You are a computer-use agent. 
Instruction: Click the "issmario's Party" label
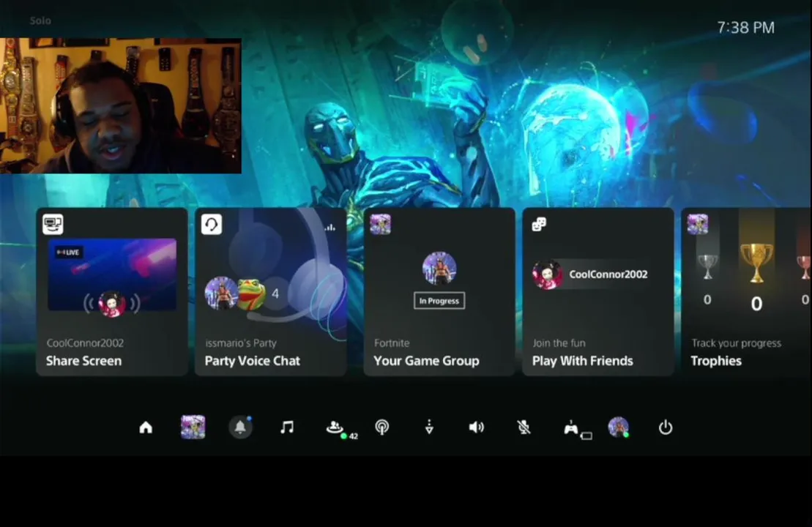[x=241, y=343]
